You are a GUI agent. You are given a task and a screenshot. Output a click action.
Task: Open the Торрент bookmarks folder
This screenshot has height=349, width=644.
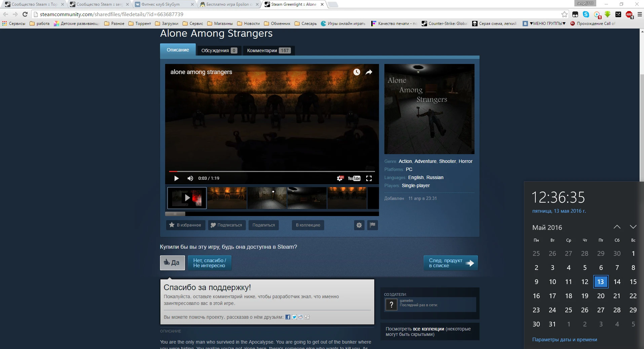140,24
